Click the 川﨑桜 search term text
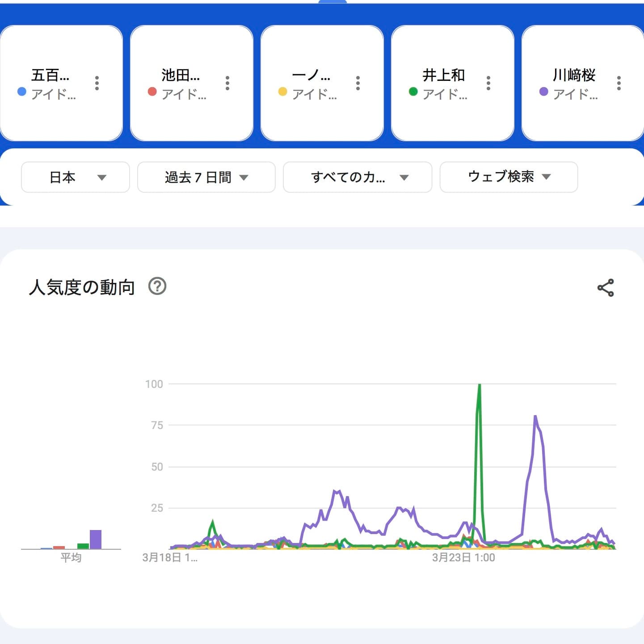This screenshot has height=644, width=644. pyautogui.click(x=574, y=75)
